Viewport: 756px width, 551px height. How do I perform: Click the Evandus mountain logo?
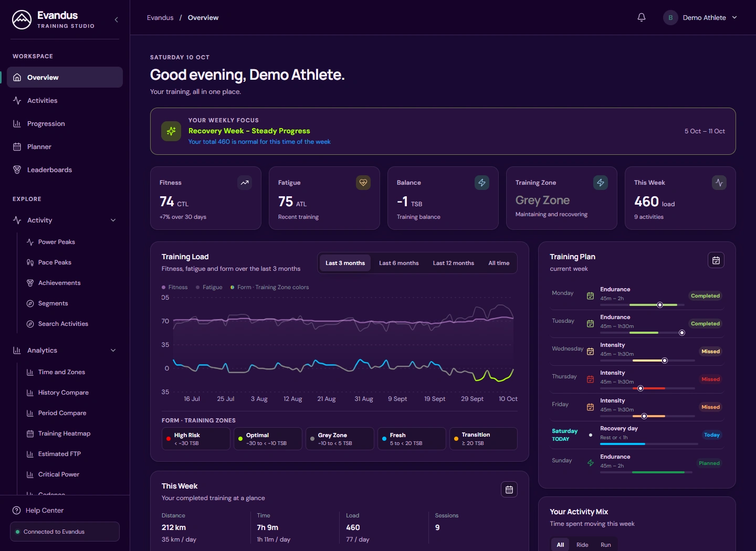(x=22, y=20)
